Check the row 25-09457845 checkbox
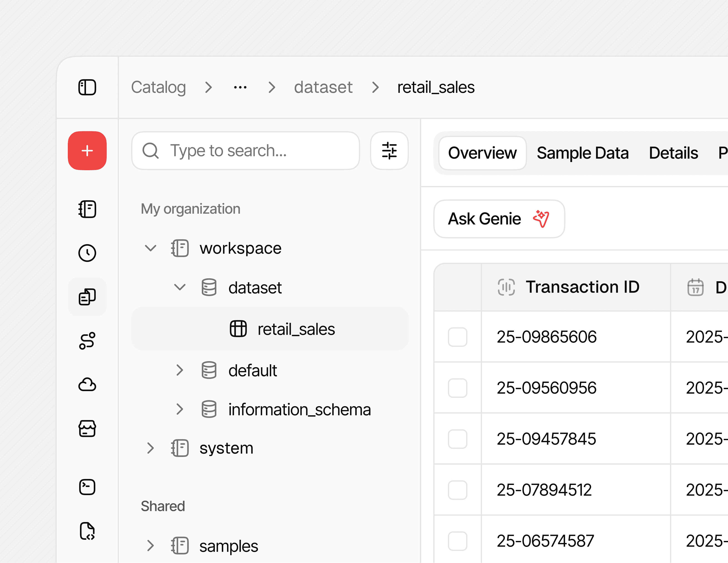 457,439
